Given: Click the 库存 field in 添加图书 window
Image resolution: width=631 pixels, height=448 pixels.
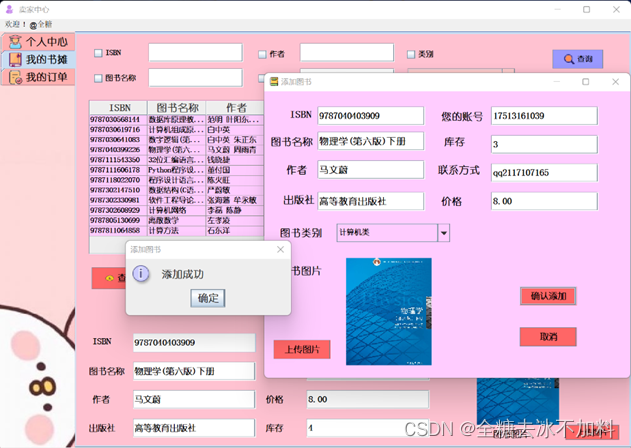Looking at the screenshot, I should tap(544, 144).
